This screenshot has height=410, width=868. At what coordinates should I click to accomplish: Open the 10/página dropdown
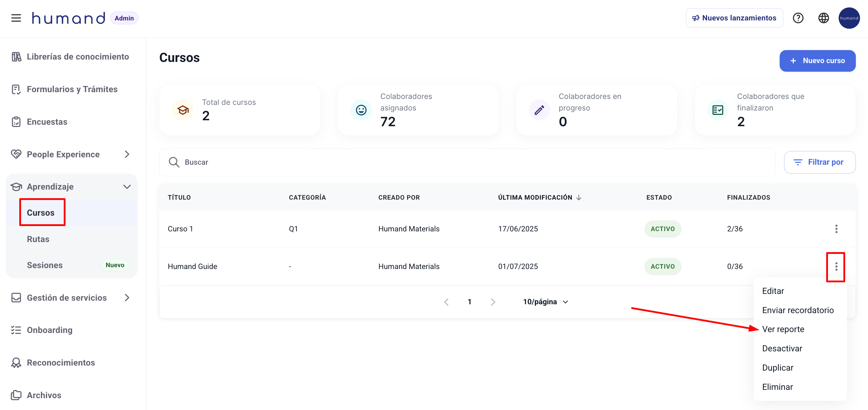pos(545,302)
